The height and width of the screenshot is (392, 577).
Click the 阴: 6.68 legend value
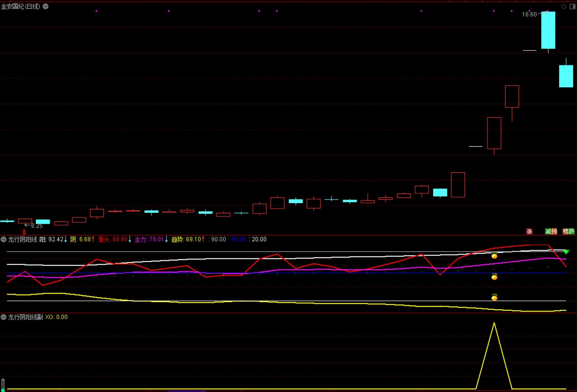click(x=80, y=239)
